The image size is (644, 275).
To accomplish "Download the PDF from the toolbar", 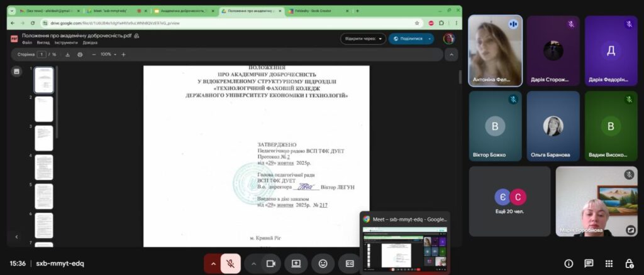I will click(x=68, y=55).
